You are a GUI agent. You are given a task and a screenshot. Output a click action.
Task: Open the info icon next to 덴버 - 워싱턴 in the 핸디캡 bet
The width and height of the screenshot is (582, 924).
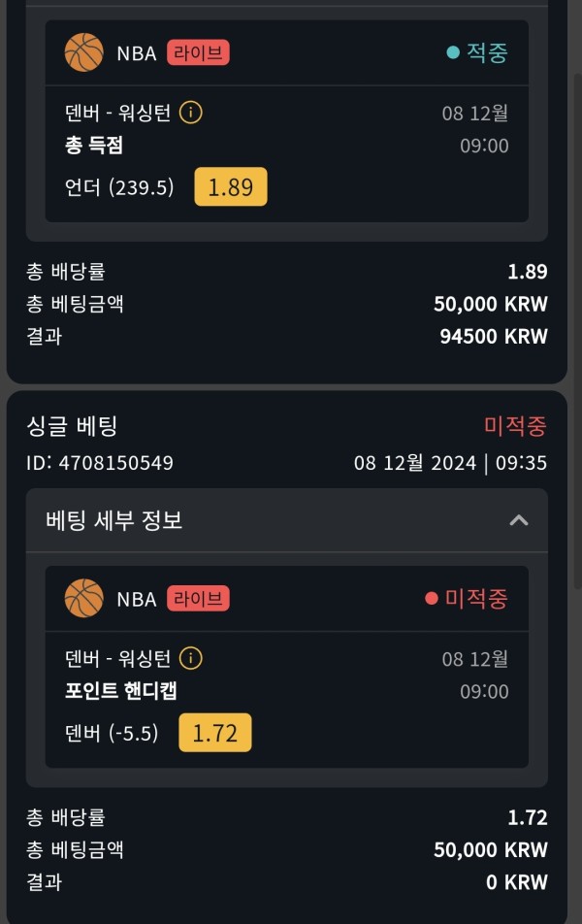(191, 658)
